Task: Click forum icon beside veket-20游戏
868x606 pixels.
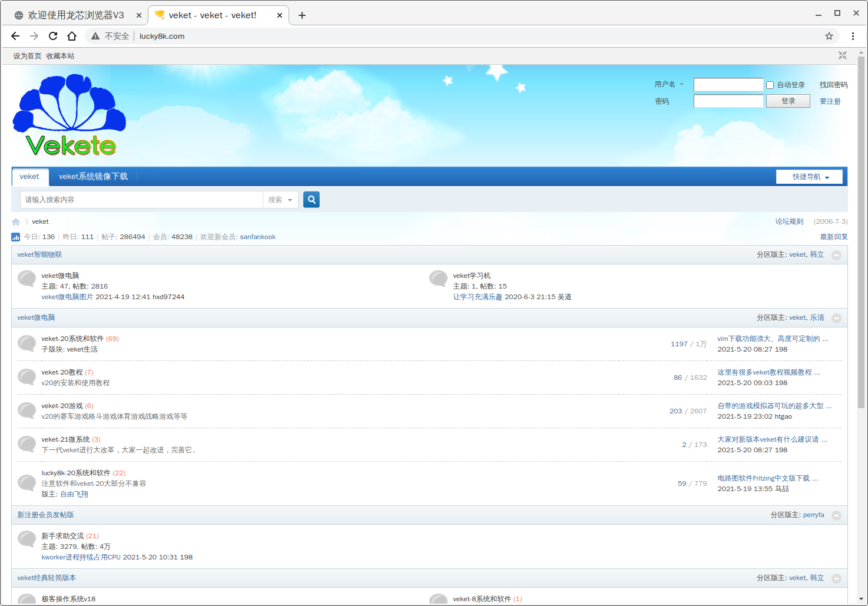Action: click(x=27, y=410)
